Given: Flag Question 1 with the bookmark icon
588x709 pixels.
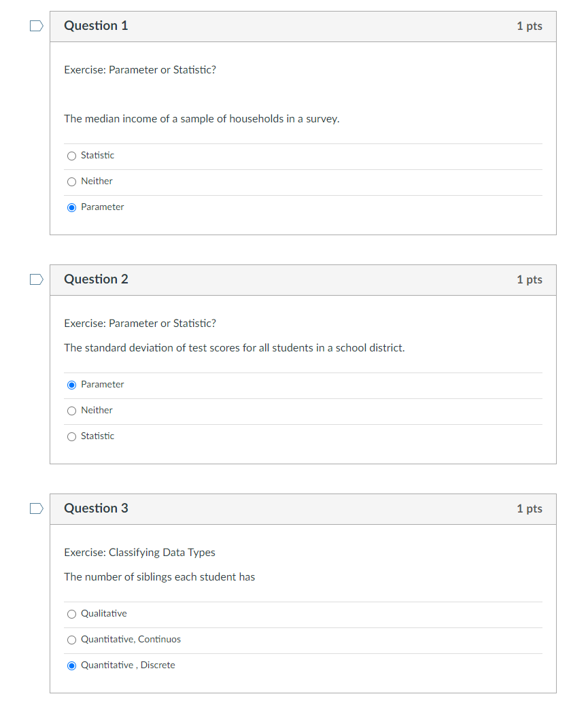Looking at the screenshot, I should pyautogui.click(x=36, y=26).
